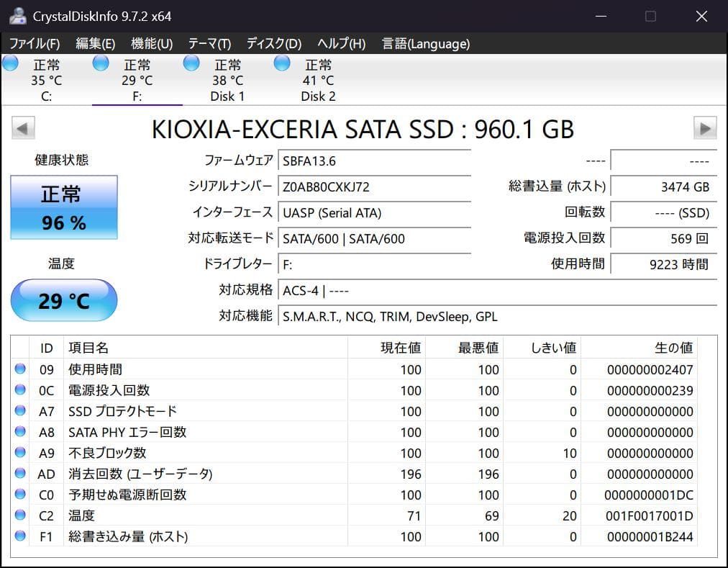
Task: Select the F: drive status lamp icon
Action: coord(100,63)
